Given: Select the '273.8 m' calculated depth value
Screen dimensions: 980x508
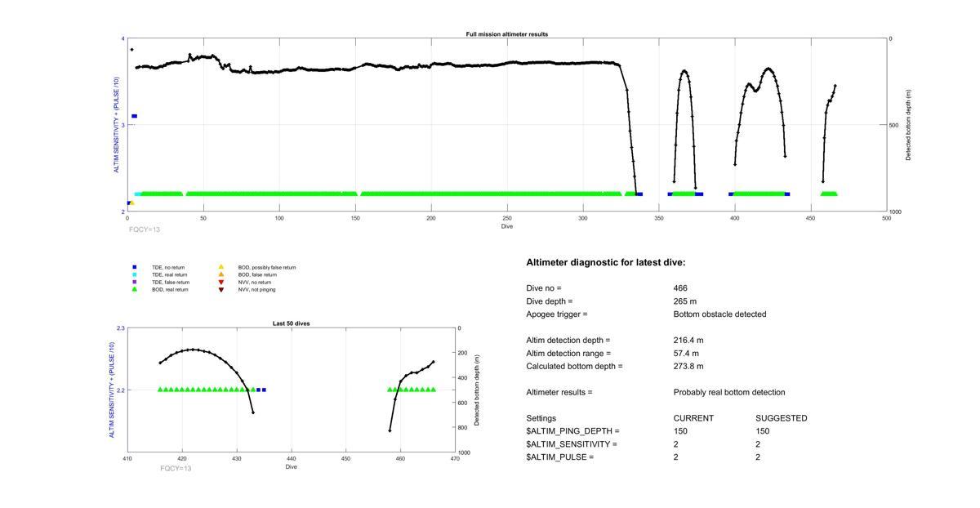Looking at the screenshot, I should tap(688, 367).
